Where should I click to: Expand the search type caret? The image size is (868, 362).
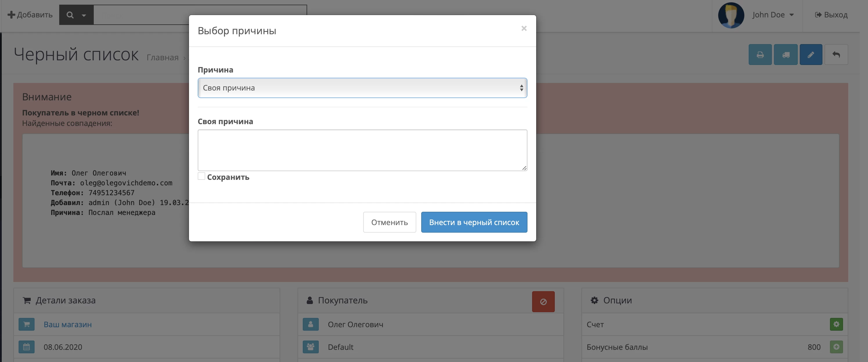84,15
